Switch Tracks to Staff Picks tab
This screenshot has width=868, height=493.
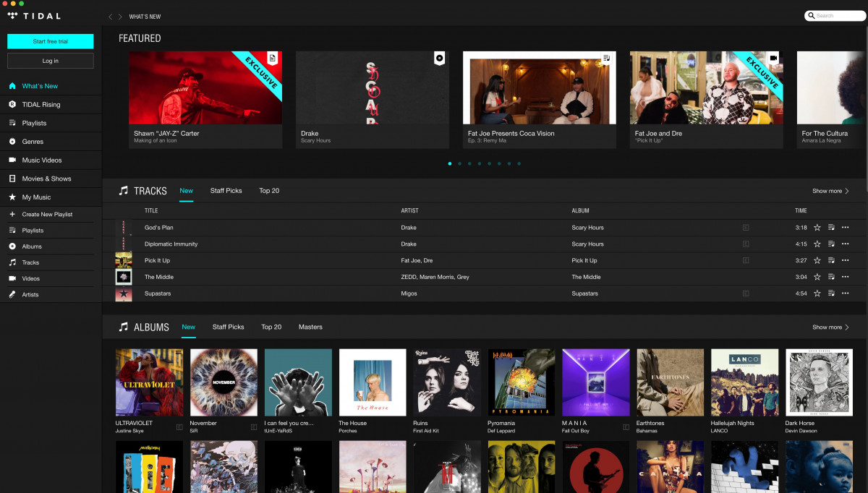[x=226, y=191]
